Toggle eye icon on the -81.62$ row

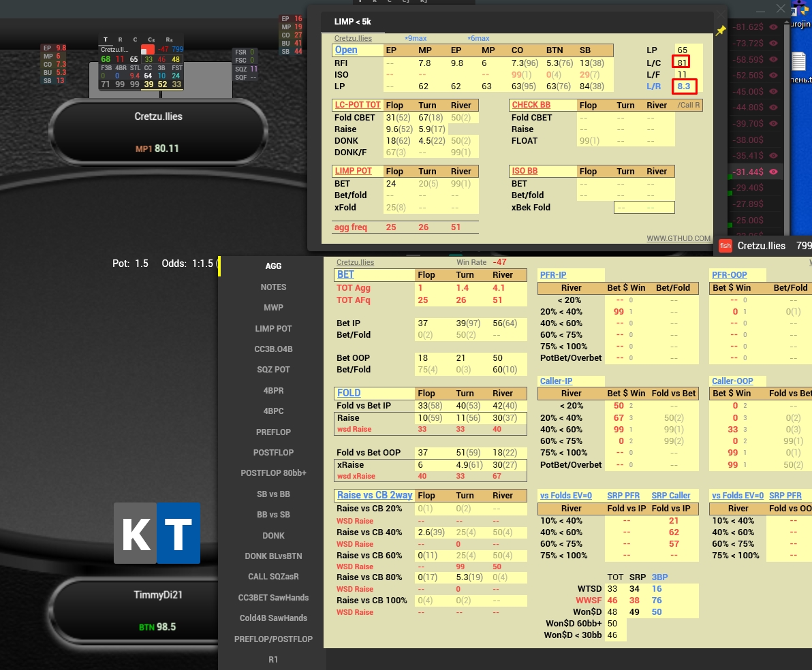point(773,27)
